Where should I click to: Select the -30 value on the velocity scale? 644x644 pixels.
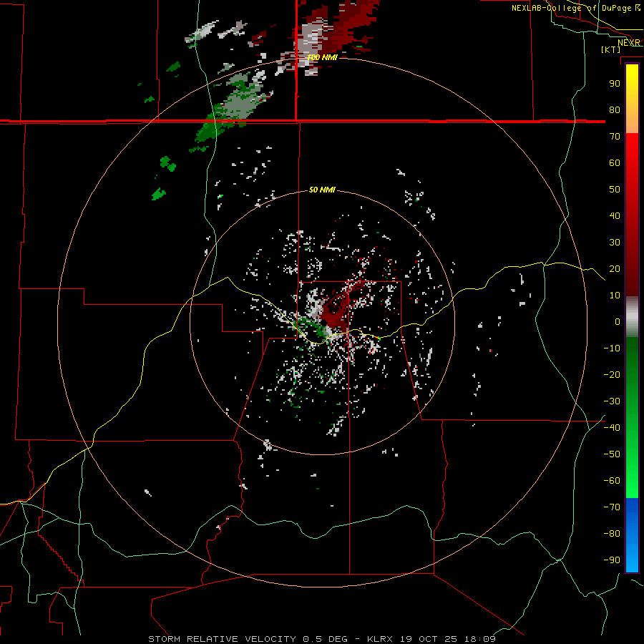coord(612,401)
